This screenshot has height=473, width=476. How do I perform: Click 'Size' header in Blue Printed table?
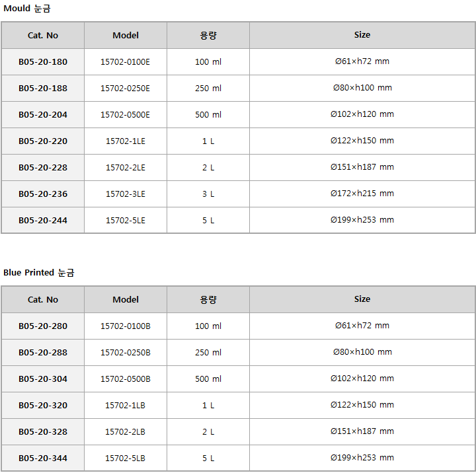tap(362, 299)
